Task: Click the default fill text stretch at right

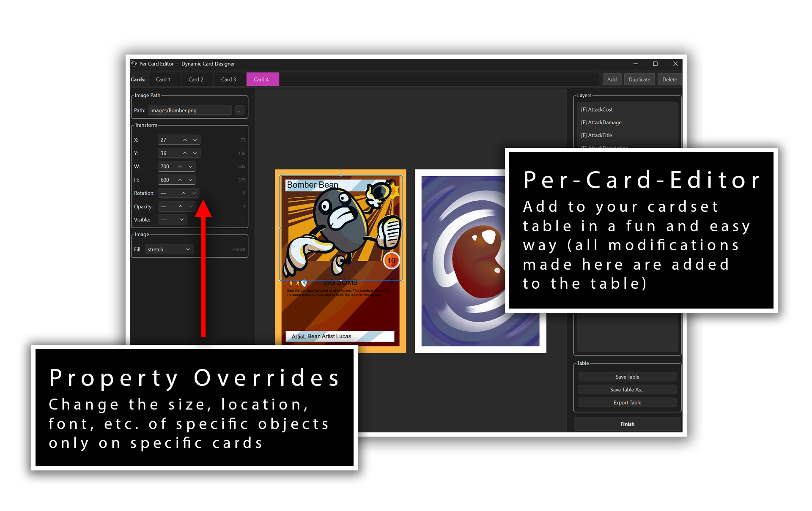Action: point(239,249)
